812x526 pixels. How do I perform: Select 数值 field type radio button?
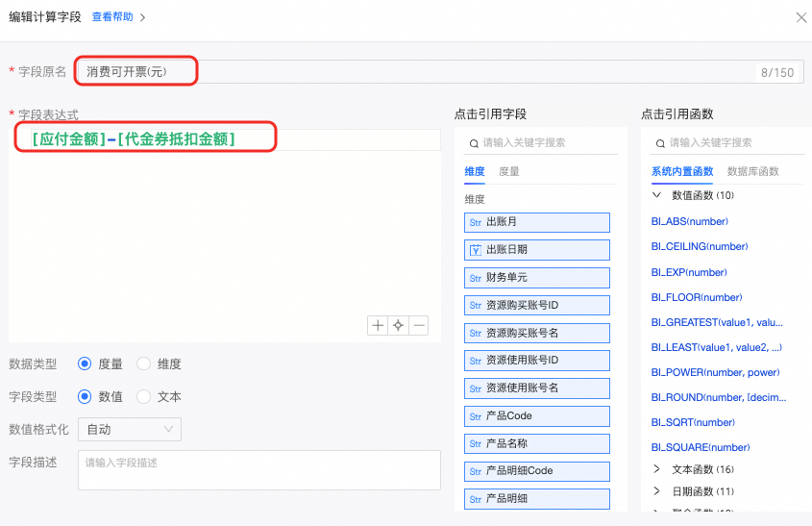[x=85, y=397]
